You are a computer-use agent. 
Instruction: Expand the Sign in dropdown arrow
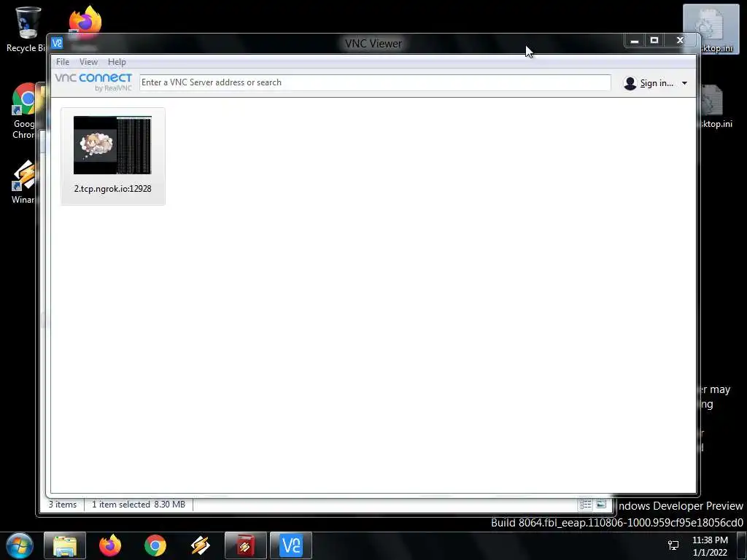coord(684,83)
